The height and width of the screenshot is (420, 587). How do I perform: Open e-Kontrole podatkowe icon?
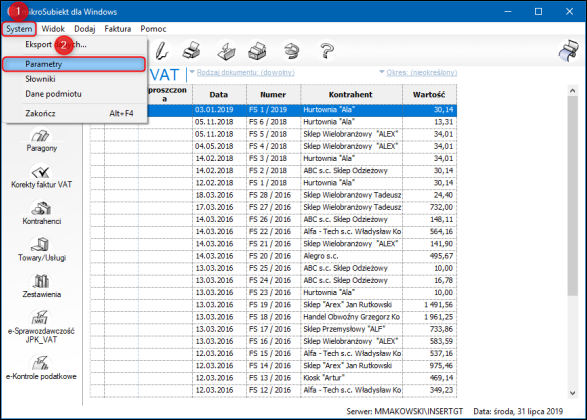pos(41,368)
